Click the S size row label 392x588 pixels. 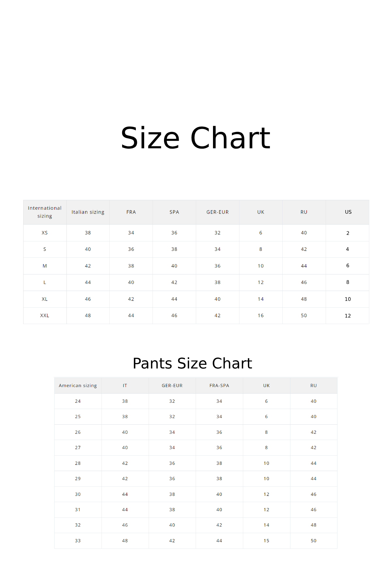[45, 249]
